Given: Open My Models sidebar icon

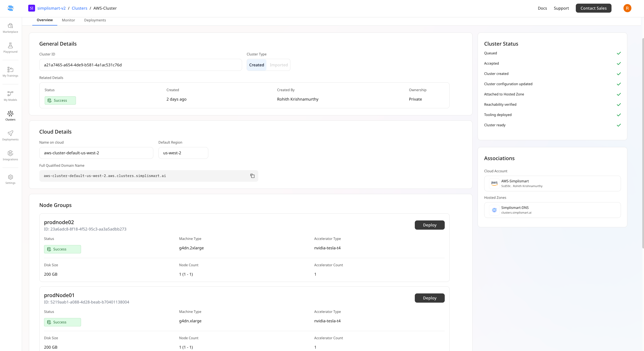Looking at the screenshot, I should 10,96.
